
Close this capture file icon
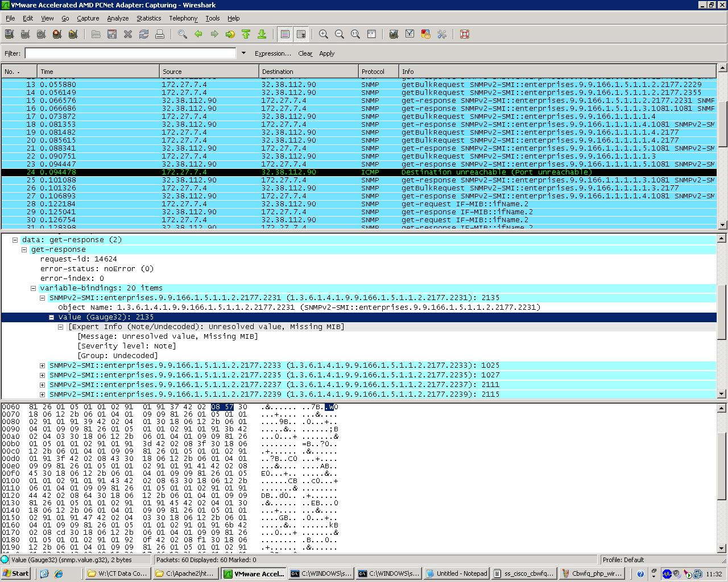click(128, 34)
